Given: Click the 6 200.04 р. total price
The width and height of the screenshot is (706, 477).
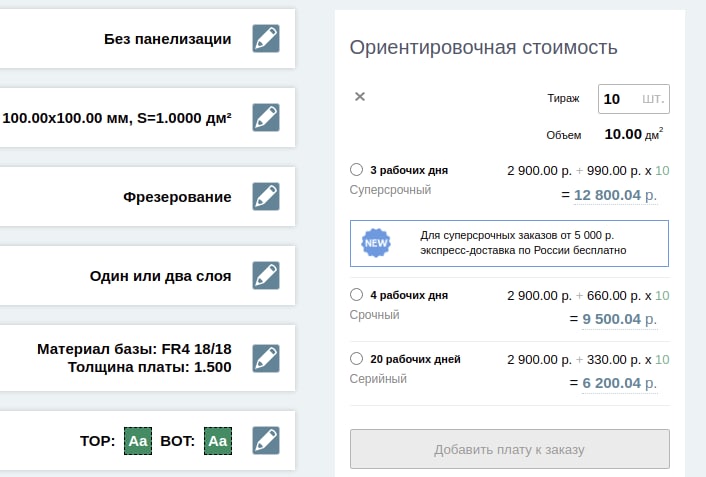Looking at the screenshot, I should pyautogui.click(x=620, y=383).
